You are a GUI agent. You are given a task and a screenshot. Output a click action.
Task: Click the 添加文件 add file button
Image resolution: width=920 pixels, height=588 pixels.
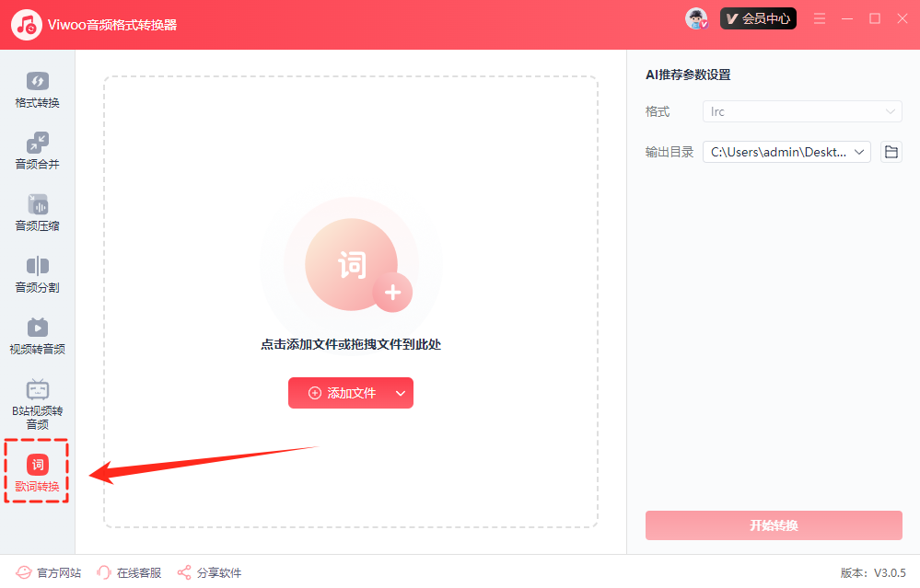[341, 393]
